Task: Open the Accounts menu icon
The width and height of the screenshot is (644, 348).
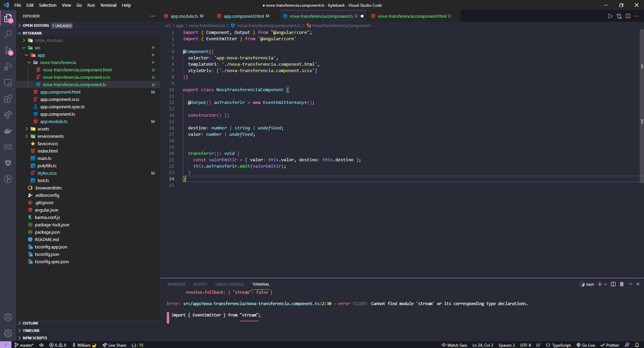Action: pyautogui.click(x=8, y=317)
